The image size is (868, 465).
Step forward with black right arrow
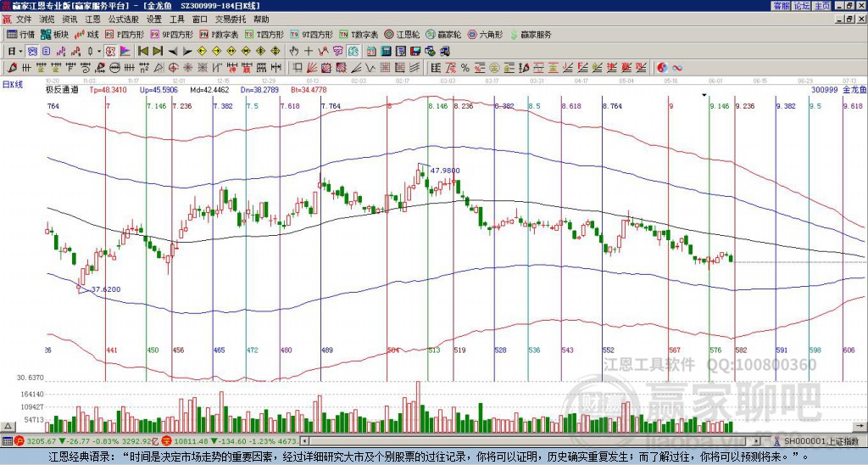tap(187, 52)
